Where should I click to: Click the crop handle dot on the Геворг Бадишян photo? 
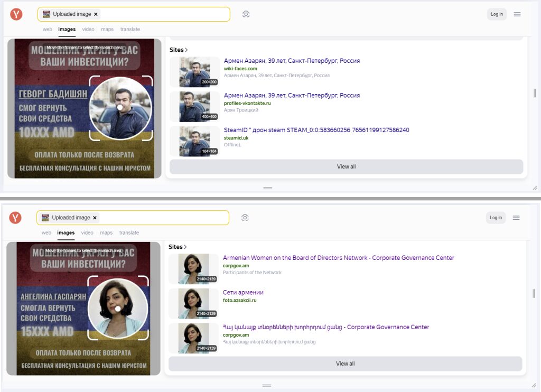(120, 107)
